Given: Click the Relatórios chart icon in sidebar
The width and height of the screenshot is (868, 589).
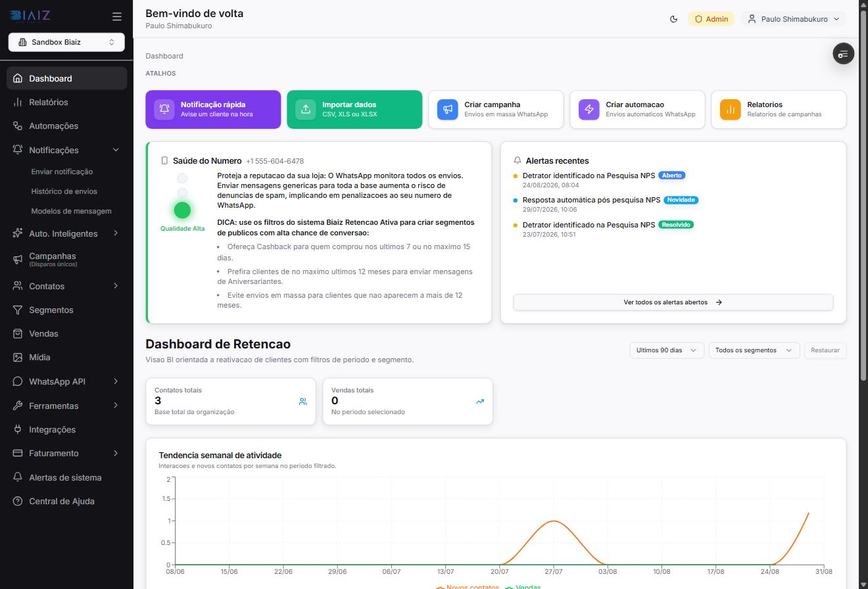Looking at the screenshot, I should click(x=18, y=102).
